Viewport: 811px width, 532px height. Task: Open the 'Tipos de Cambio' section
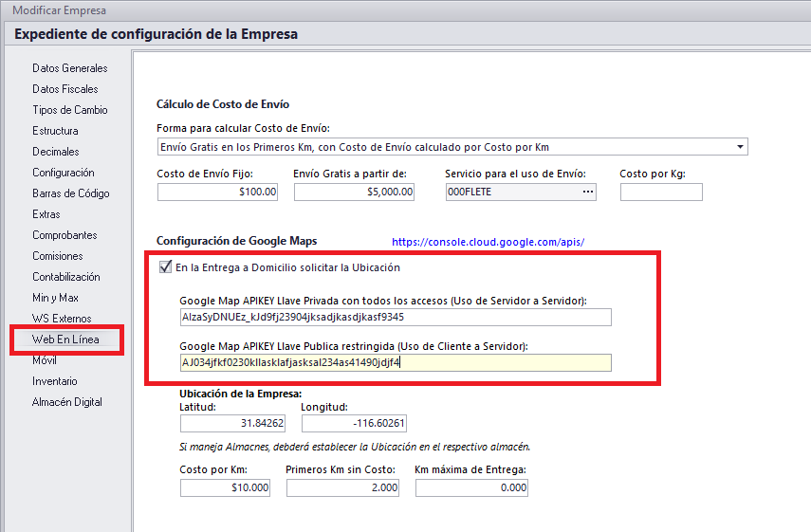pyautogui.click(x=69, y=110)
